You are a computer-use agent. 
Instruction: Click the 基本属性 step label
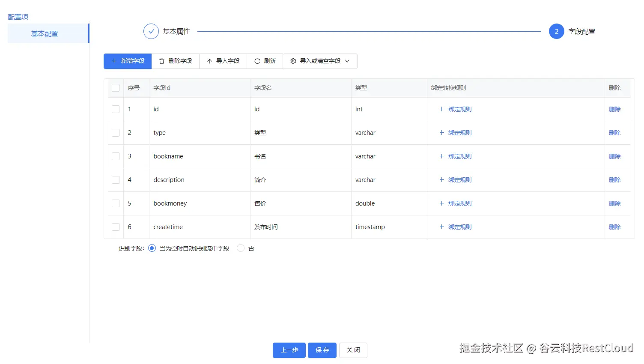click(x=176, y=31)
